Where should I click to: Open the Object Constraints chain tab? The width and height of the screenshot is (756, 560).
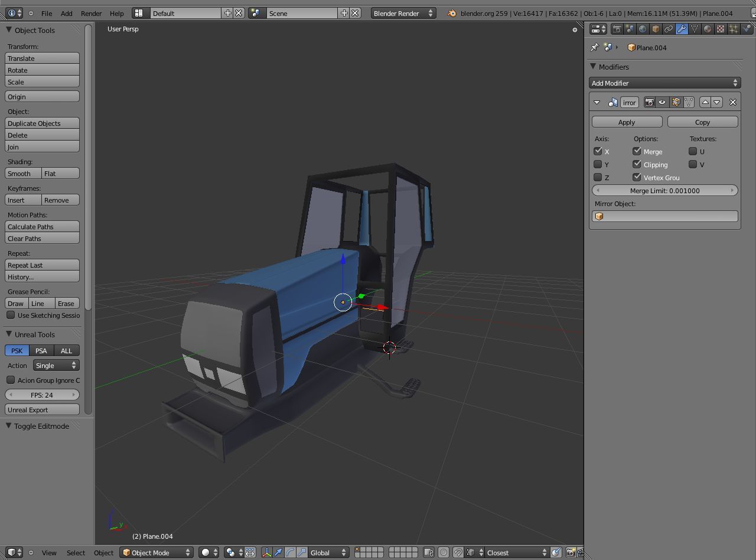669,29
